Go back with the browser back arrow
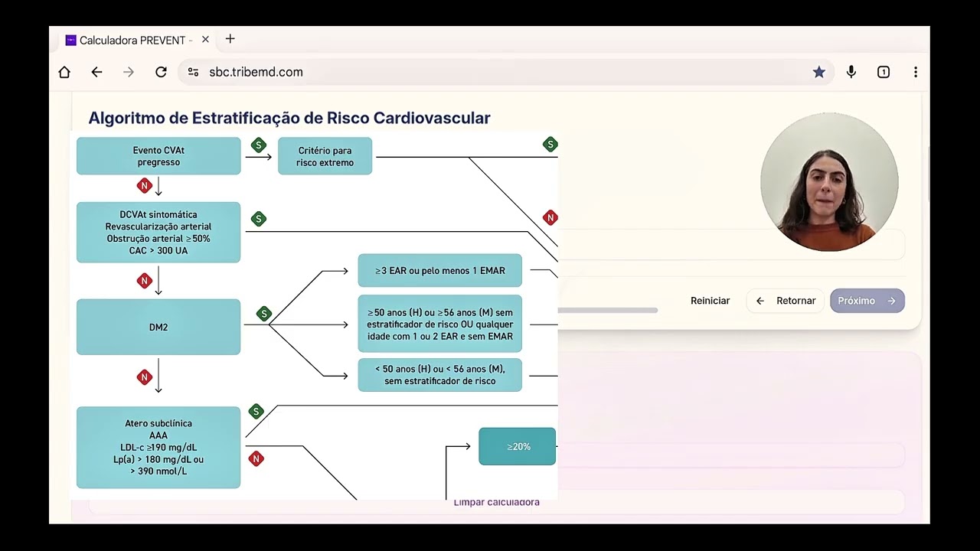The height and width of the screenshot is (551, 980). pyautogui.click(x=96, y=72)
